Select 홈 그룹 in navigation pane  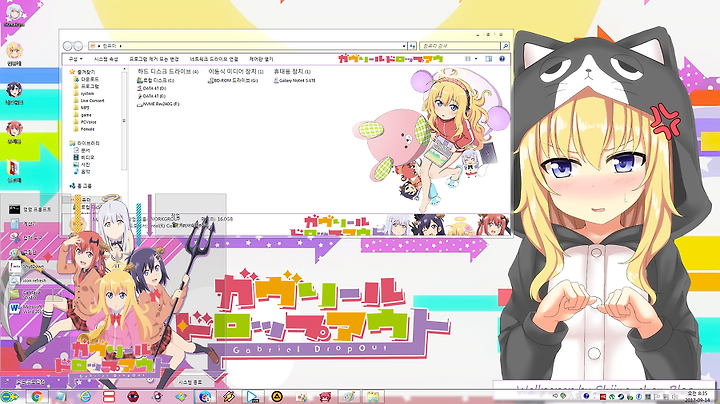[x=81, y=186]
